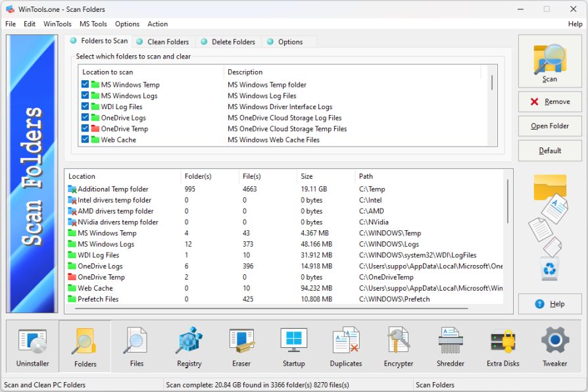Sort results by Location column header
Image resolution: width=588 pixels, height=392 pixels.
point(122,176)
